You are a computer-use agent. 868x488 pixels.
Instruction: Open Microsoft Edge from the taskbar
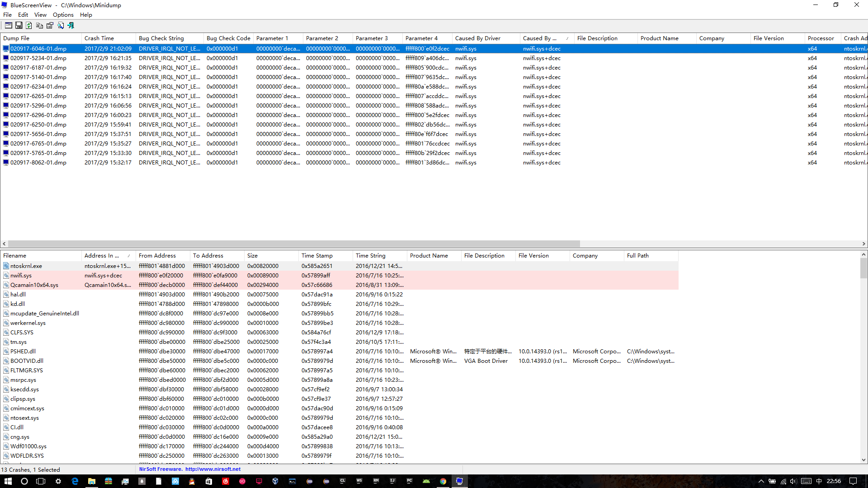(x=75, y=481)
